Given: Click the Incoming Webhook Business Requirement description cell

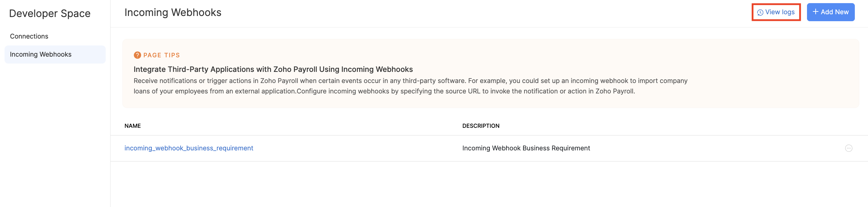Looking at the screenshot, I should pos(526,148).
